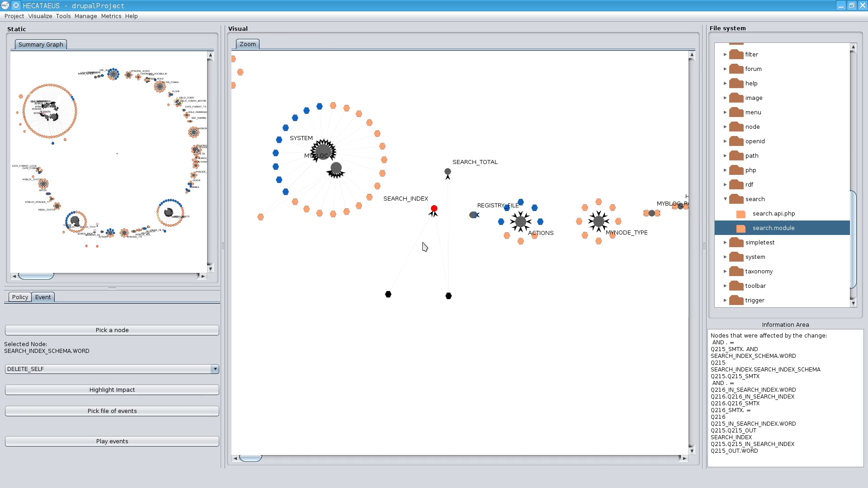
Task: Click the SEARCH_TOTAL gray node
Action: click(448, 172)
